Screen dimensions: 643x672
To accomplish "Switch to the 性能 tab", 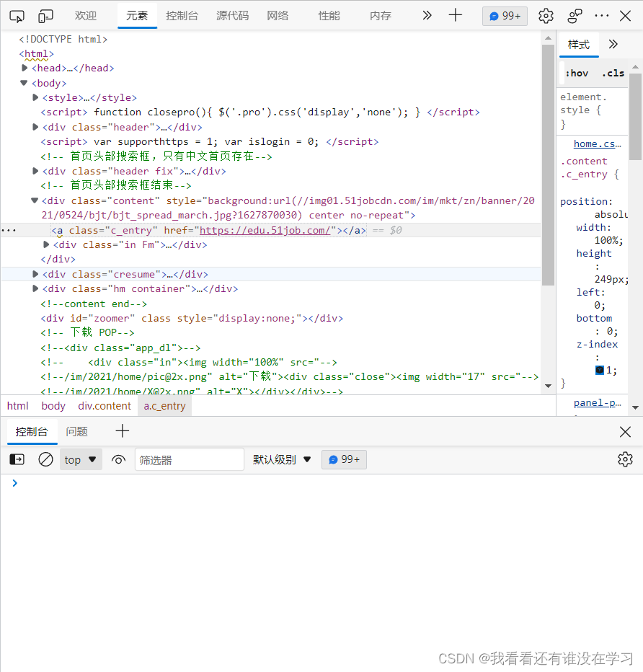I will click(329, 16).
